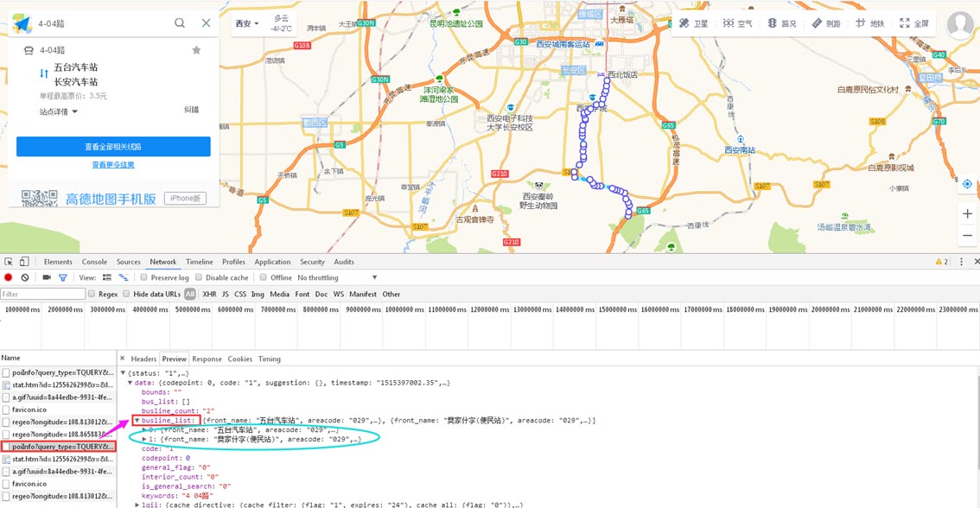Viewport: 980px width, 508px height.
Task: Filter requests by Img
Action: 258,294
